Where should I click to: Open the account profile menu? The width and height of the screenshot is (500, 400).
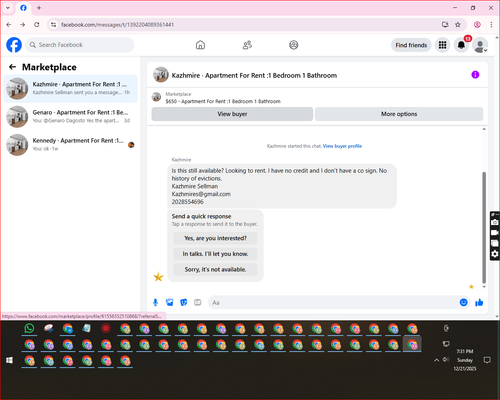tap(480, 46)
